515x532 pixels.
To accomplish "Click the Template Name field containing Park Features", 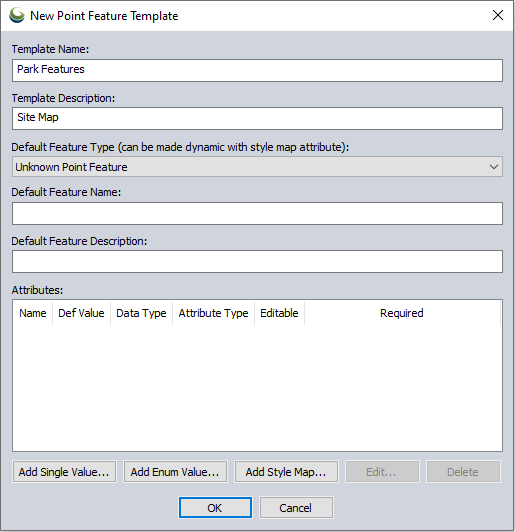I will pos(257,70).
